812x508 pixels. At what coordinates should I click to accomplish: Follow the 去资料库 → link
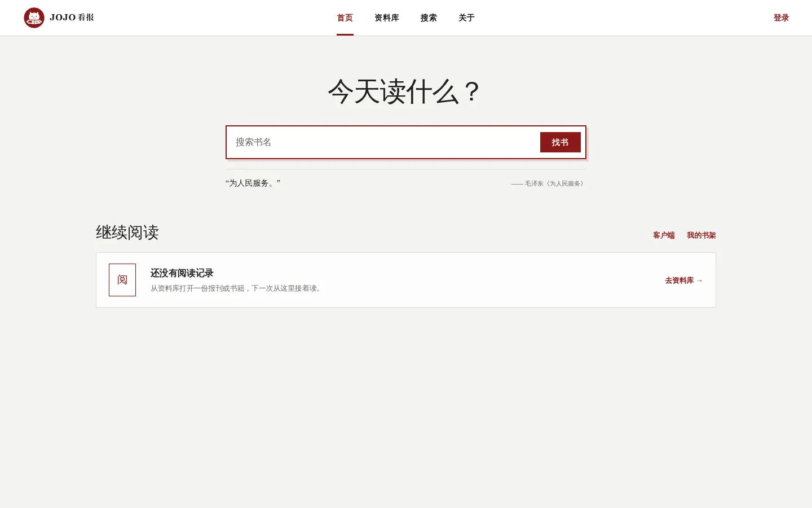(684, 281)
